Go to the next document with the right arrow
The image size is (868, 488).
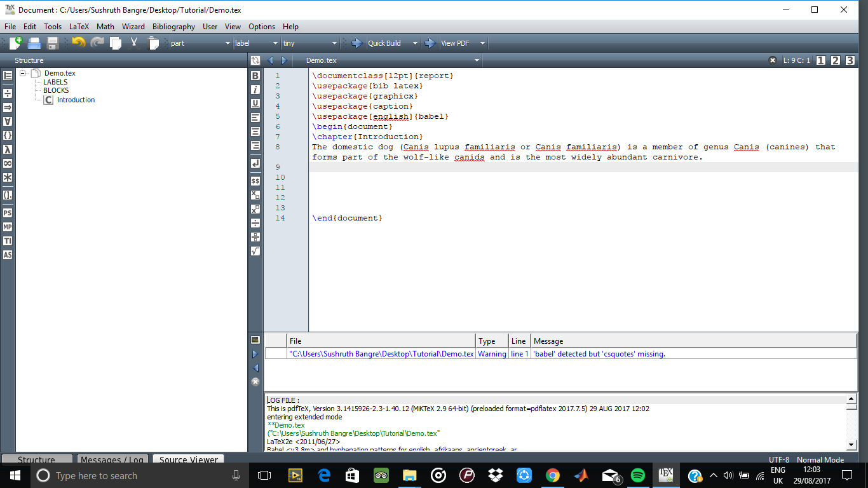coord(284,60)
